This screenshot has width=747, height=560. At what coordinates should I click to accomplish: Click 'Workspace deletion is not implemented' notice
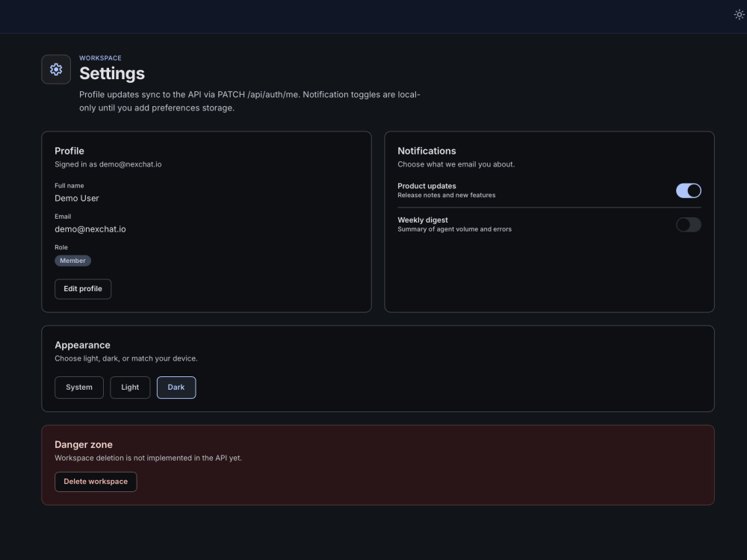[x=148, y=458]
